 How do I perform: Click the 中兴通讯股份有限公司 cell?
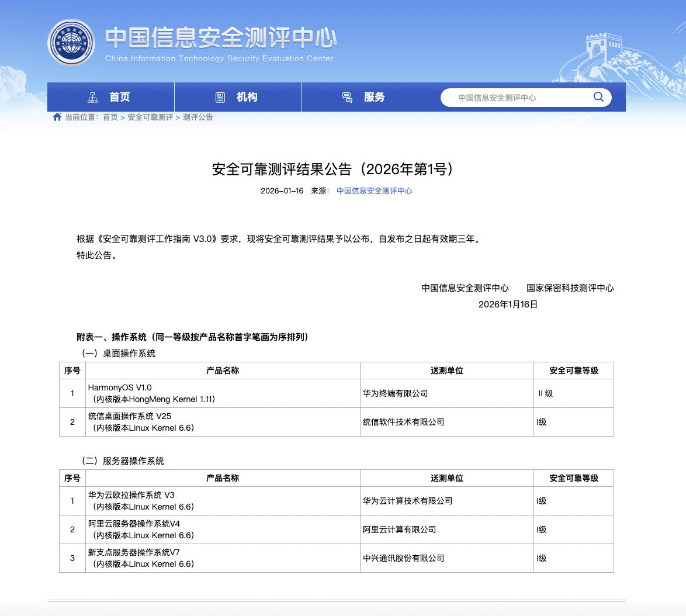click(403, 558)
